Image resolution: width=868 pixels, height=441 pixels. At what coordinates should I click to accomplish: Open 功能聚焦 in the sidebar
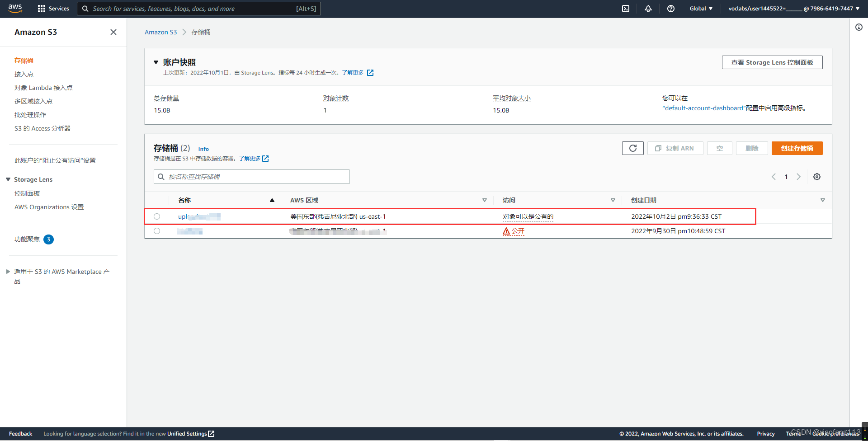(27, 239)
